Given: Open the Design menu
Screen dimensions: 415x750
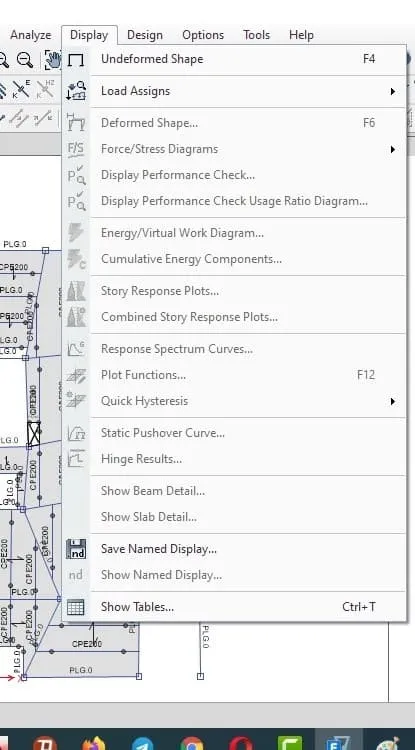Looking at the screenshot, I should tap(145, 35).
